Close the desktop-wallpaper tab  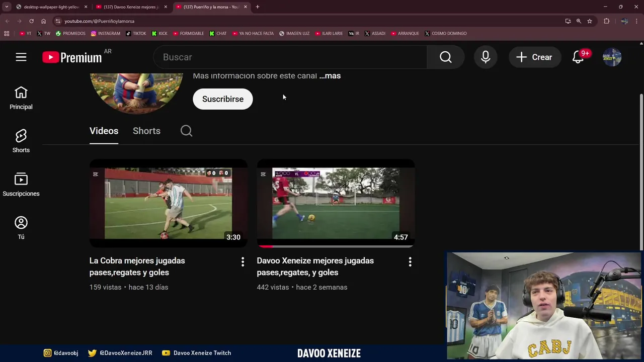pos(86,7)
